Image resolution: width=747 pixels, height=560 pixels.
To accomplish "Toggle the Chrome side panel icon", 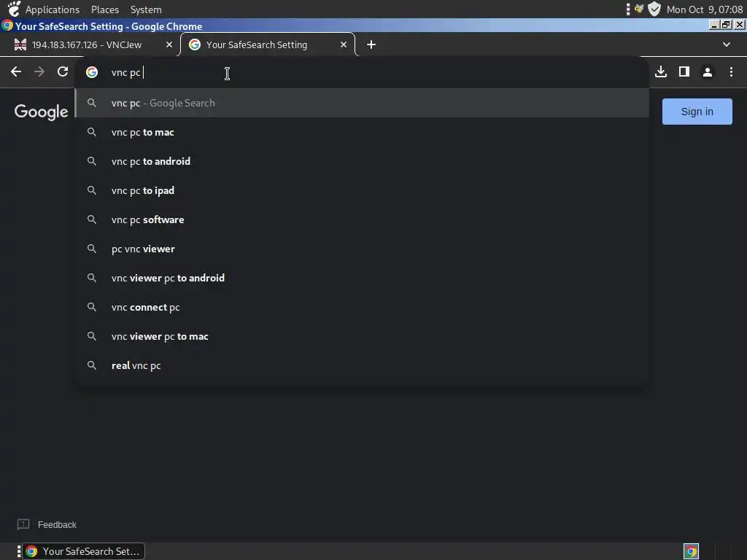I will tap(684, 72).
